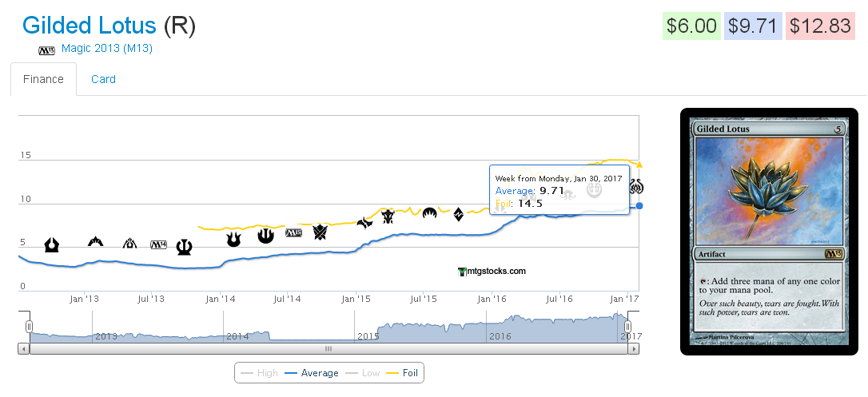Click the navigator scrollbar thumb

pos(328,349)
